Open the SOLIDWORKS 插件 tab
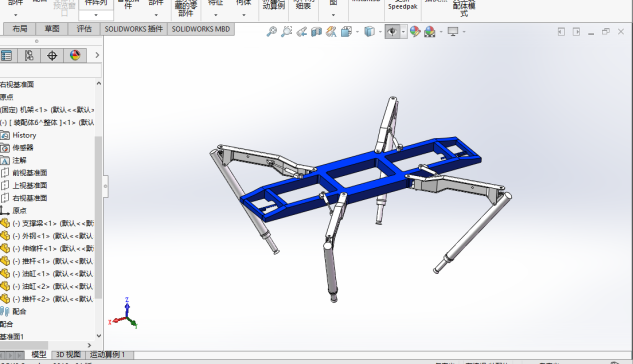The image size is (633, 364). pos(134,29)
